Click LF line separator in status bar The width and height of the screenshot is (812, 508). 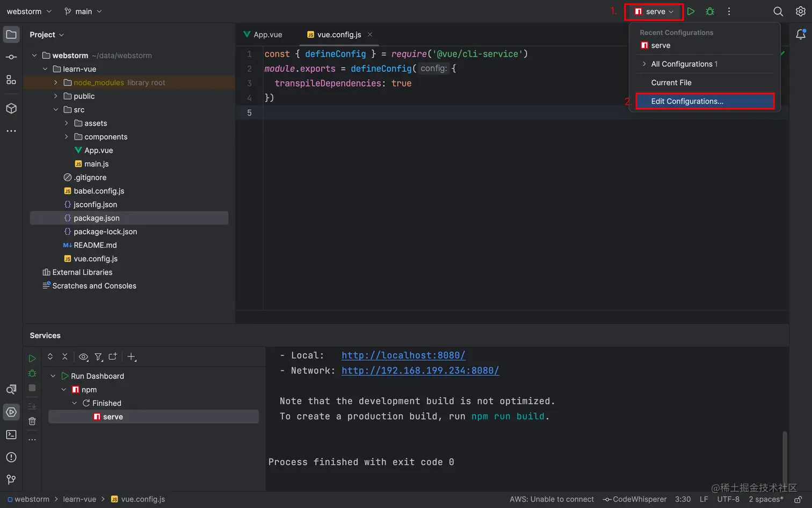pos(704,499)
